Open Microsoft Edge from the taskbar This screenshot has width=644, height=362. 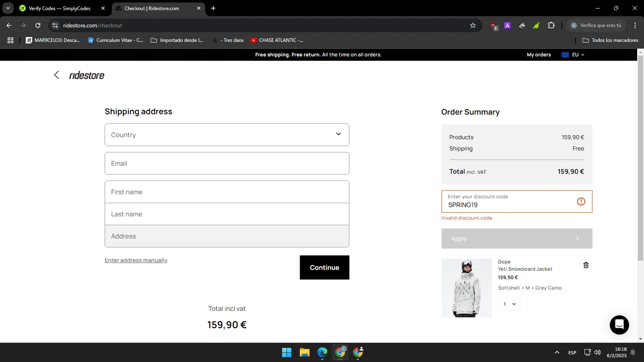click(x=322, y=353)
